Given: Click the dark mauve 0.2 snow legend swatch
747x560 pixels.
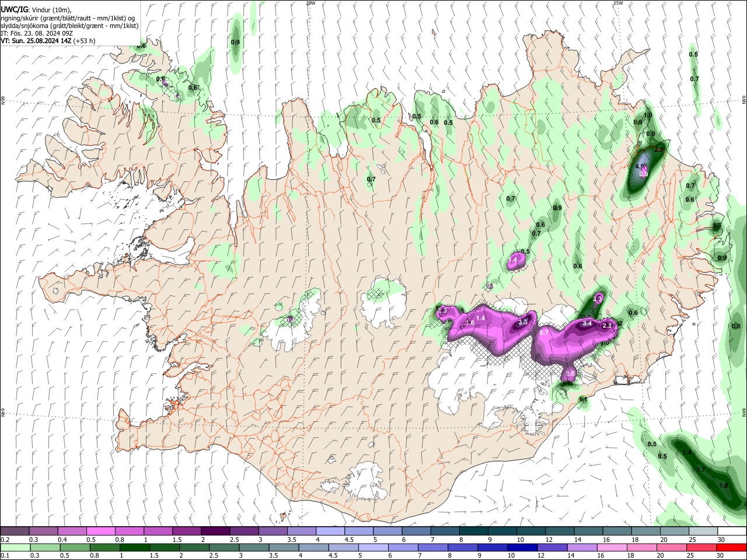Looking at the screenshot, I should pyautogui.click(x=15, y=531).
